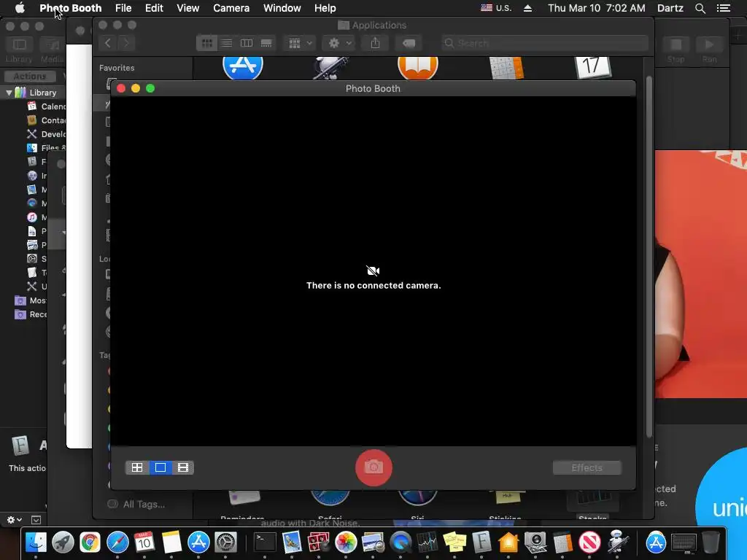Open System Preferences from the Dock
This screenshot has height=560, width=747.
(226, 542)
